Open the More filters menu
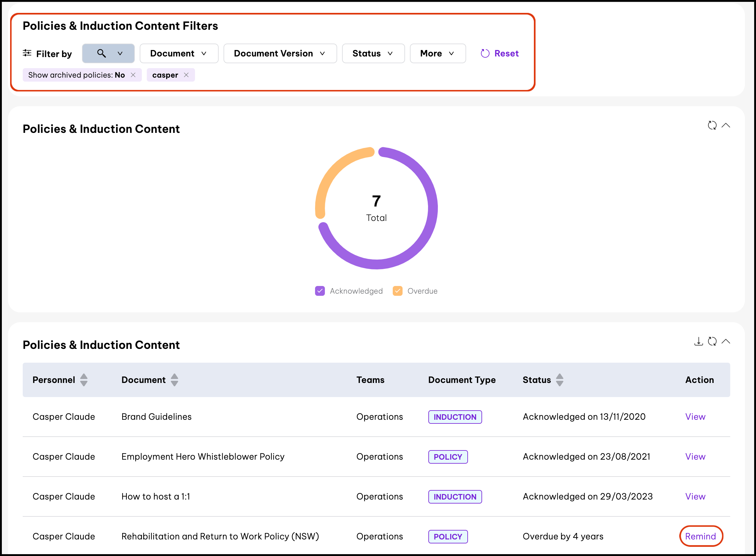 438,53
